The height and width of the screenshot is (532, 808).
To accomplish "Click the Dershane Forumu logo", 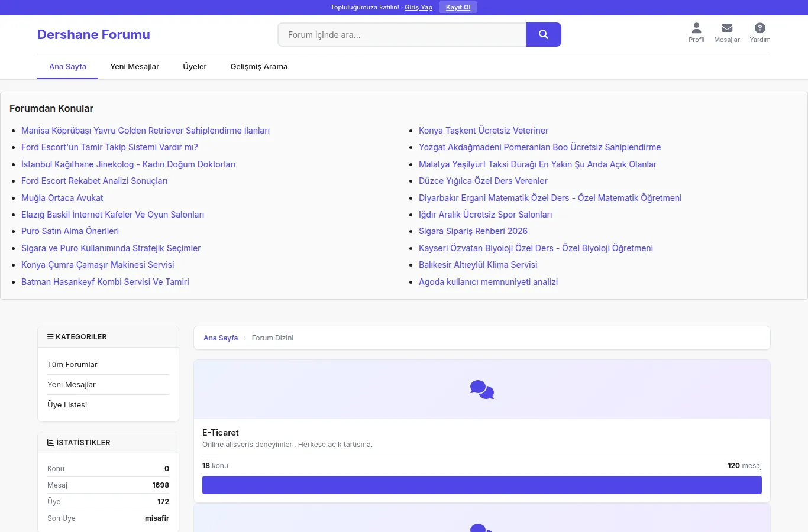I will [x=93, y=34].
